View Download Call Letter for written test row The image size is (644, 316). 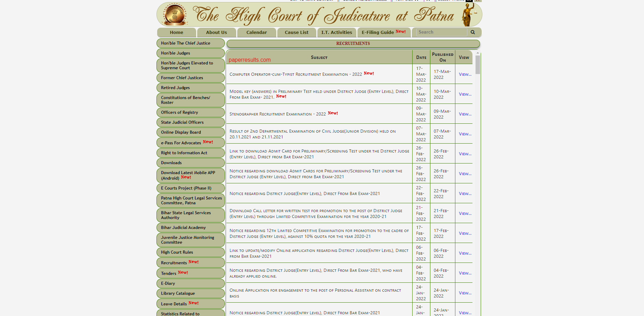point(465,214)
